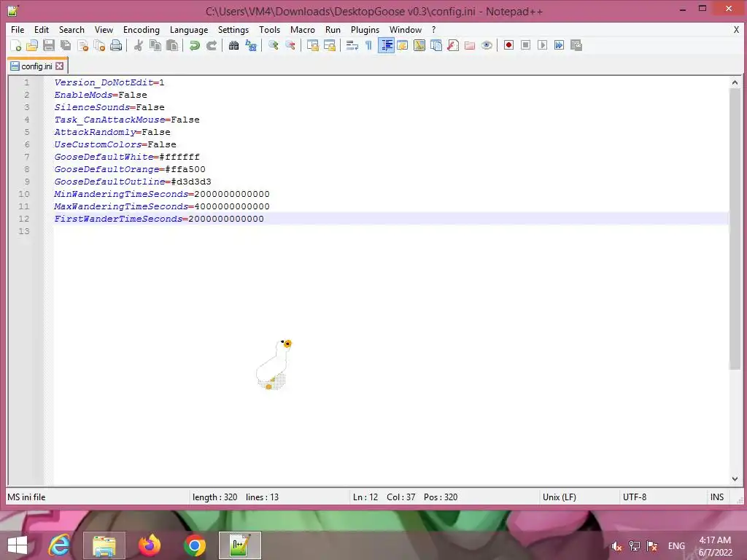Toggle synchronized vertical scrolling
Image resolution: width=747 pixels, height=560 pixels.
[313, 45]
